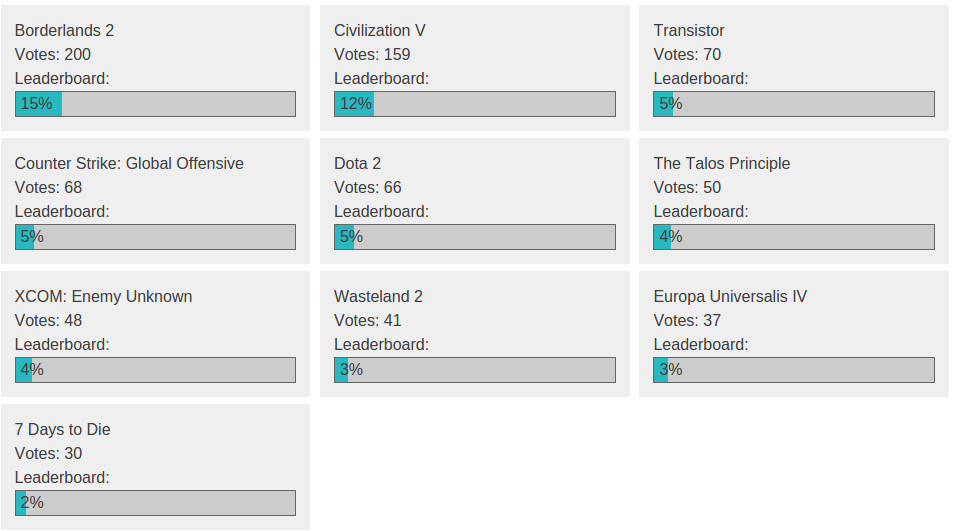Select The Talos Principle 4% bar
Viewport: 953px width, 531px height.
point(794,237)
